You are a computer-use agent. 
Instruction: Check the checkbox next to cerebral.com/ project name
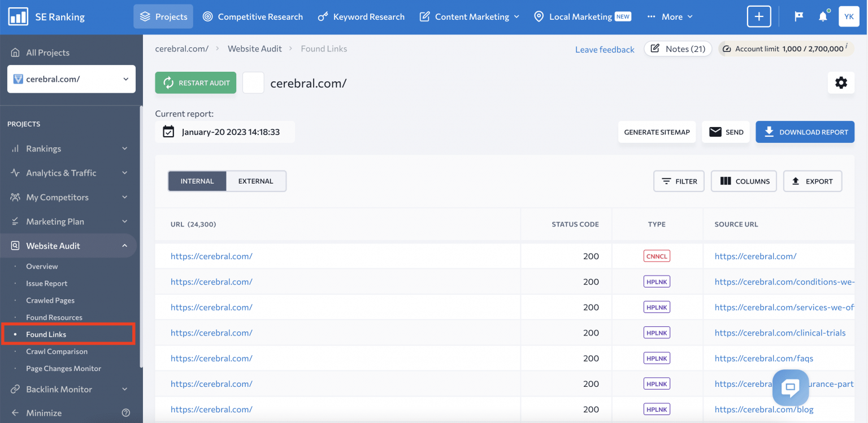pos(253,82)
